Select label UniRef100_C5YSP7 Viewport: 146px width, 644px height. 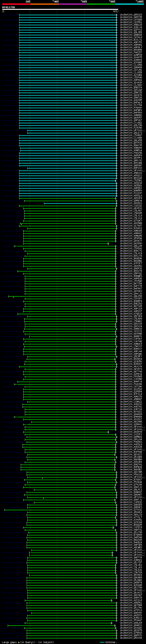pyautogui.click(x=131, y=299)
